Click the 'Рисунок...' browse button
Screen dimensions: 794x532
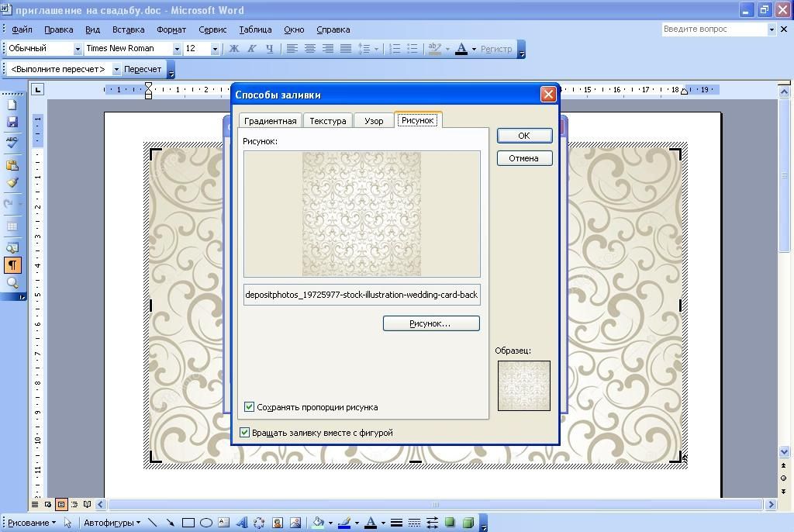(x=430, y=323)
